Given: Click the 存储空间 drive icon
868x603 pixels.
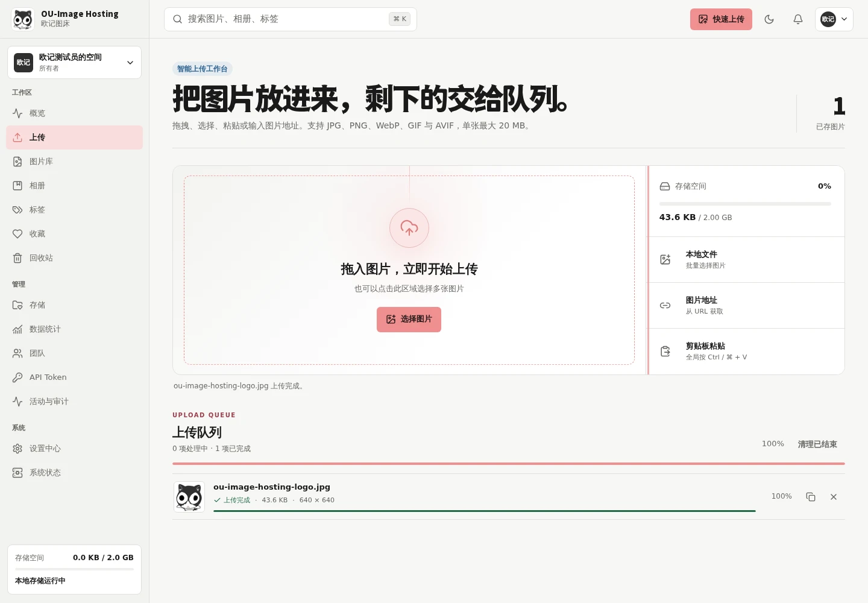Looking at the screenshot, I should pyautogui.click(x=665, y=186).
